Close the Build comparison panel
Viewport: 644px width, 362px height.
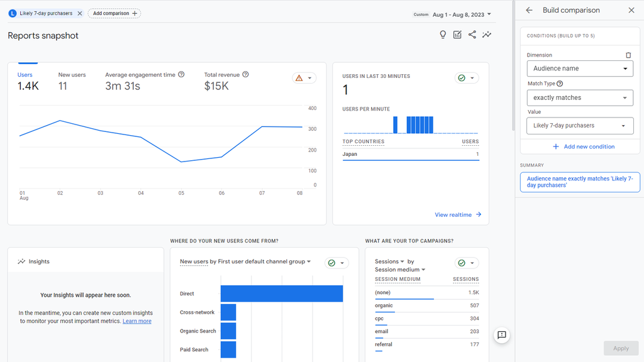click(x=631, y=10)
